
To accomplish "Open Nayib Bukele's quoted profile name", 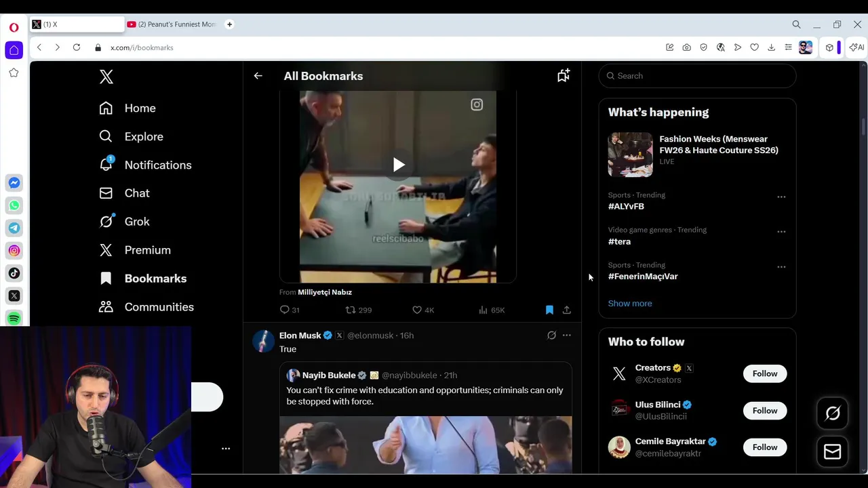I will click(329, 375).
